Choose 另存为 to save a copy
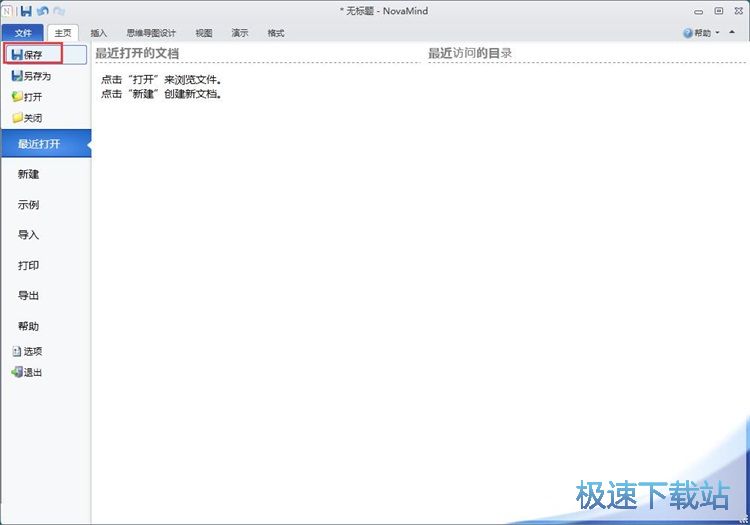Image resolution: width=750 pixels, height=525 pixels. 31,76
